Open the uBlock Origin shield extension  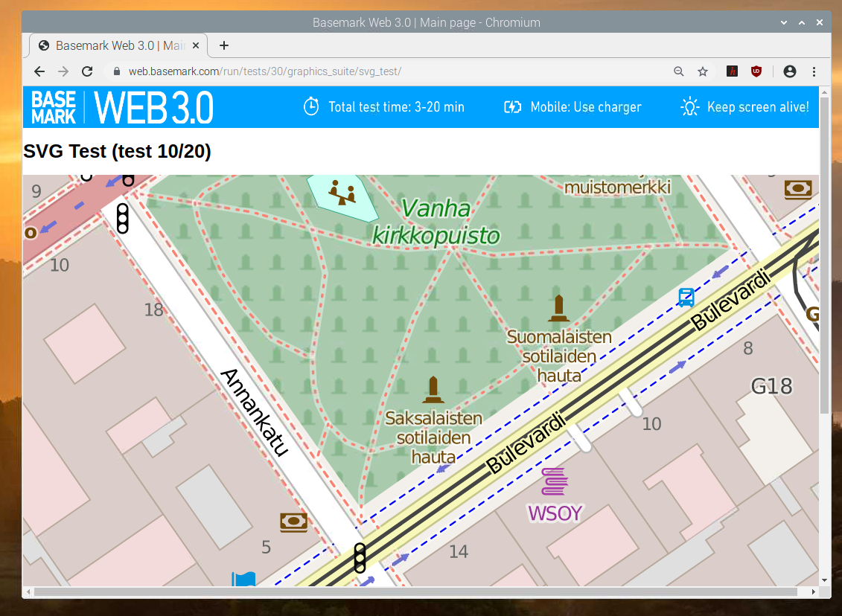pyautogui.click(x=756, y=71)
